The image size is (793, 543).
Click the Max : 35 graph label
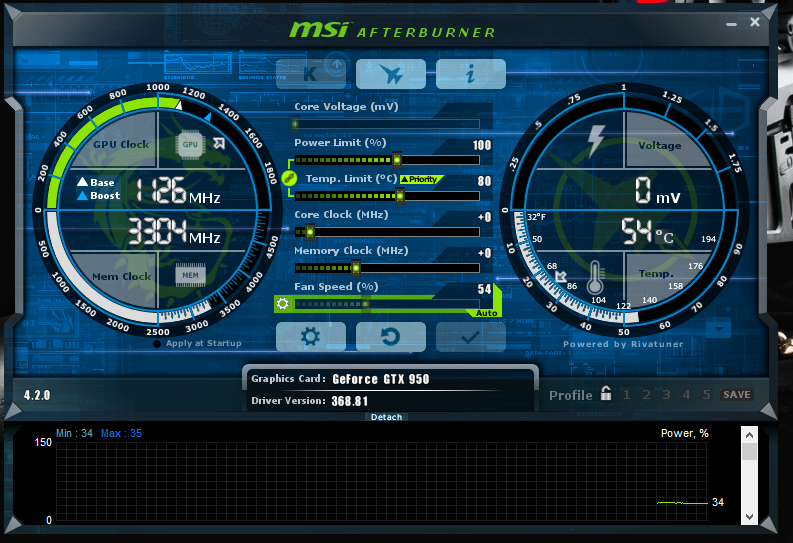point(121,433)
